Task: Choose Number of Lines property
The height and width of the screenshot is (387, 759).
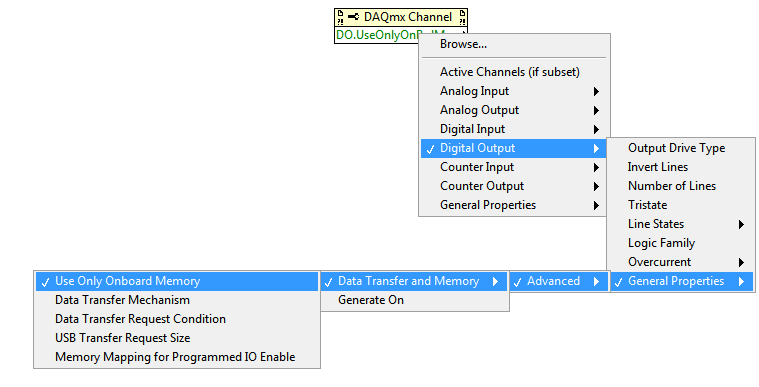Action: [681, 186]
